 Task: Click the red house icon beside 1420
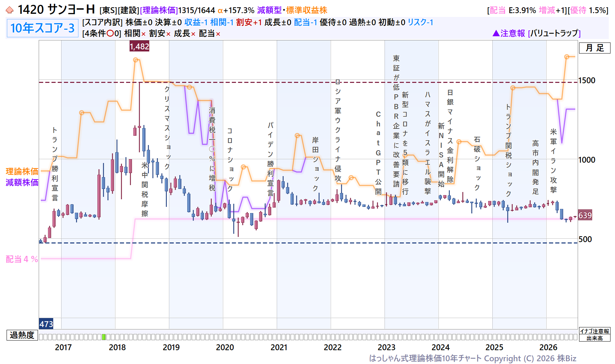point(10,10)
